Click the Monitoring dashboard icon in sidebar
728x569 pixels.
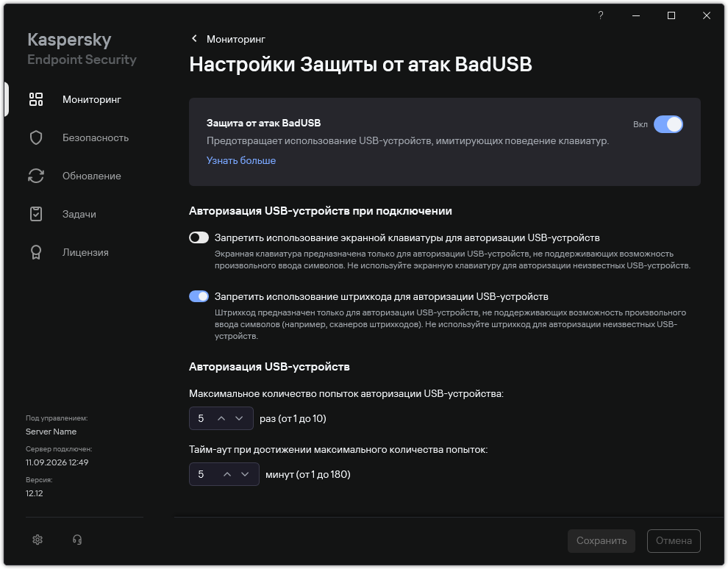[36, 99]
